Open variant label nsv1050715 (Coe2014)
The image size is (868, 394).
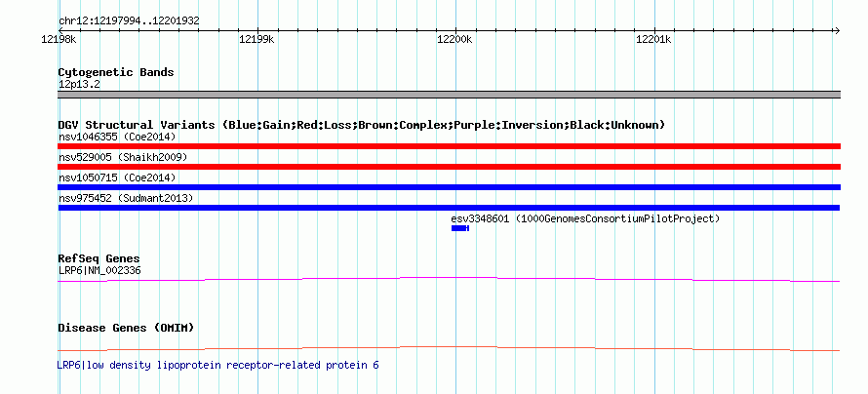pyautogui.click(x=117, y=177)
